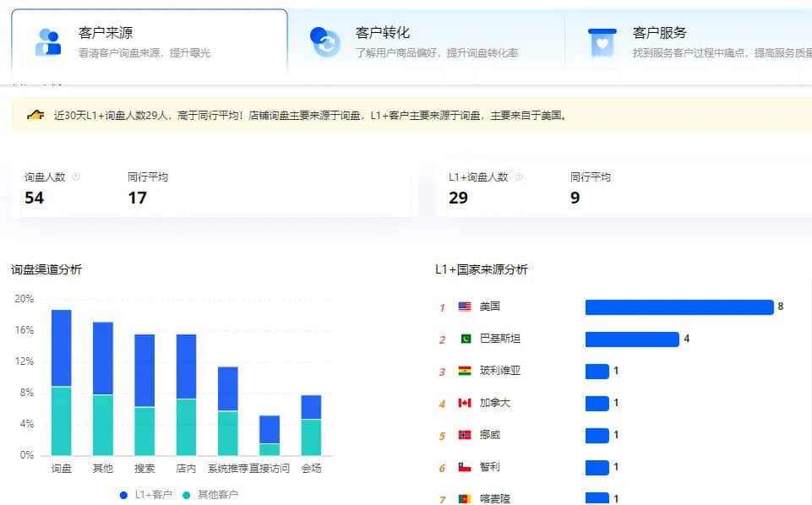Click the 客户服务 heart box icon
The height and width of the screenshot is (505, 812).
click(x=602, y=42)
